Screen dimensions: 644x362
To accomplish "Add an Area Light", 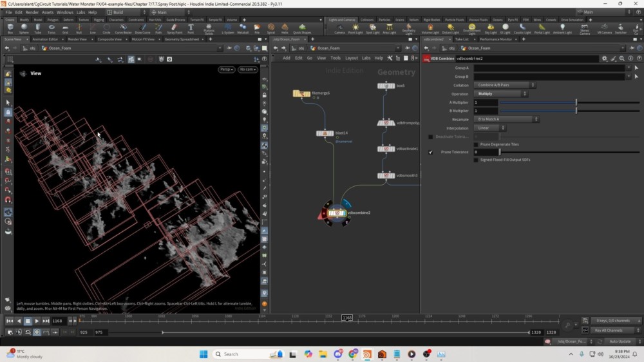I will [x=390, y=28].
